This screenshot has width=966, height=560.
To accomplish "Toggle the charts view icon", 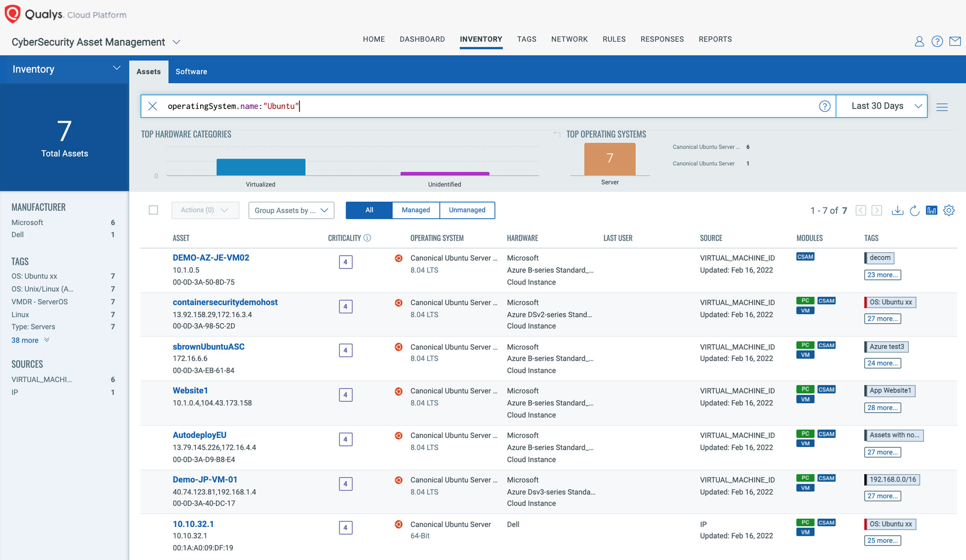I will 931,210.
